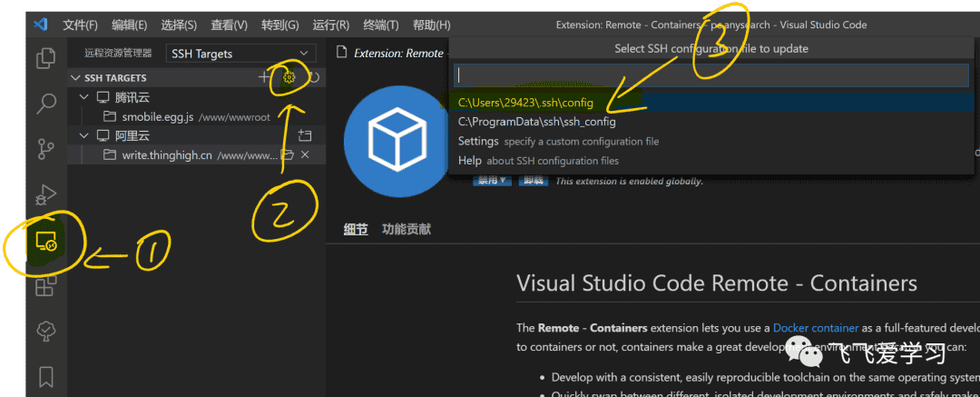This screenshot has width=980, height=397.
Task: Click the file icon on Extension tab
Action: (x=341, y=53)
